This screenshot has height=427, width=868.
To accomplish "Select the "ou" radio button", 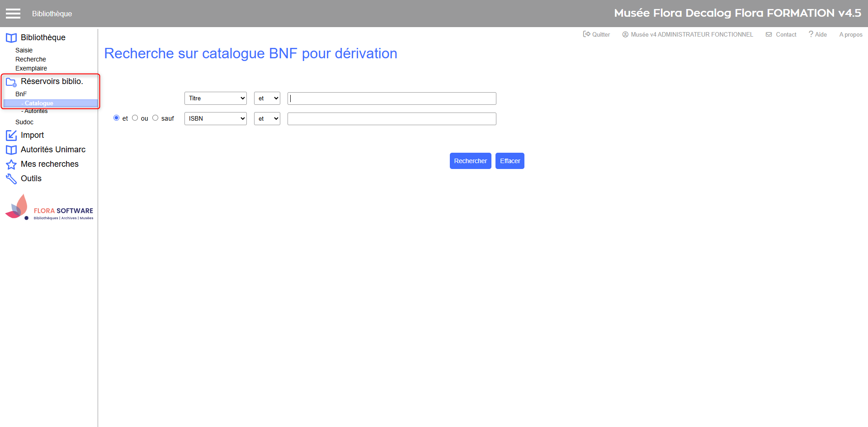I will pos(135,118).
